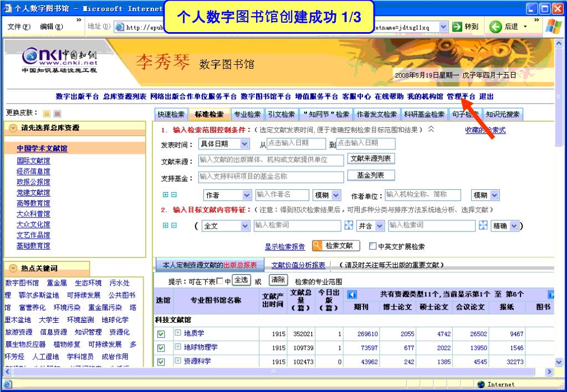This screenshot has height=392, width=567.
Task: Open the 管理平台 link
Action: 461,96
